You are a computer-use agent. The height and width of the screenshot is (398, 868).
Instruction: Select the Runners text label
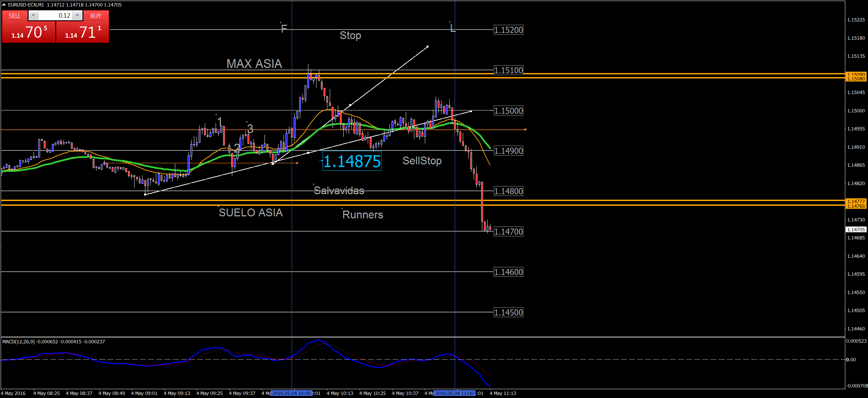click(x=363, y=215)
